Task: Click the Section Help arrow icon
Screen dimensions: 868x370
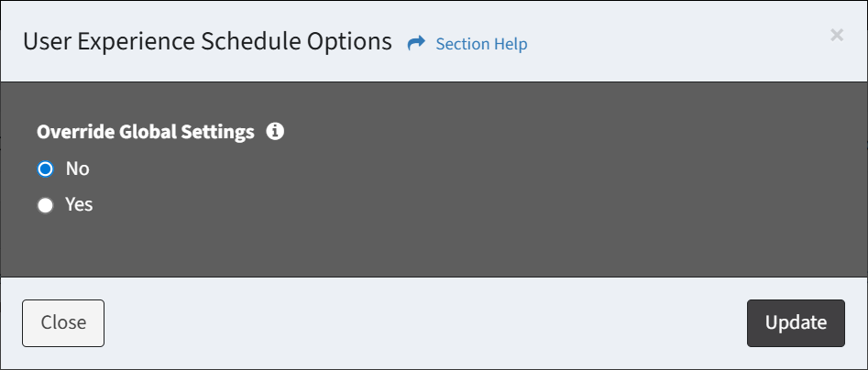Action: tap(416, 43)
